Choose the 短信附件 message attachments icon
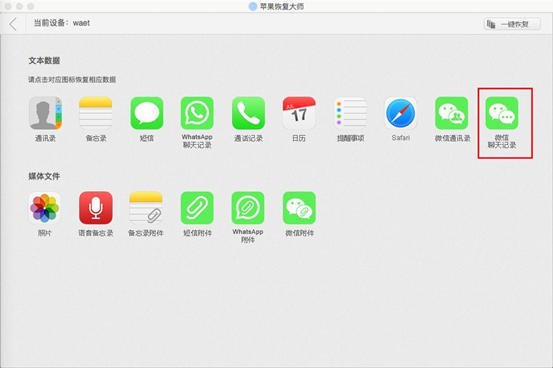 coord(197,208)
